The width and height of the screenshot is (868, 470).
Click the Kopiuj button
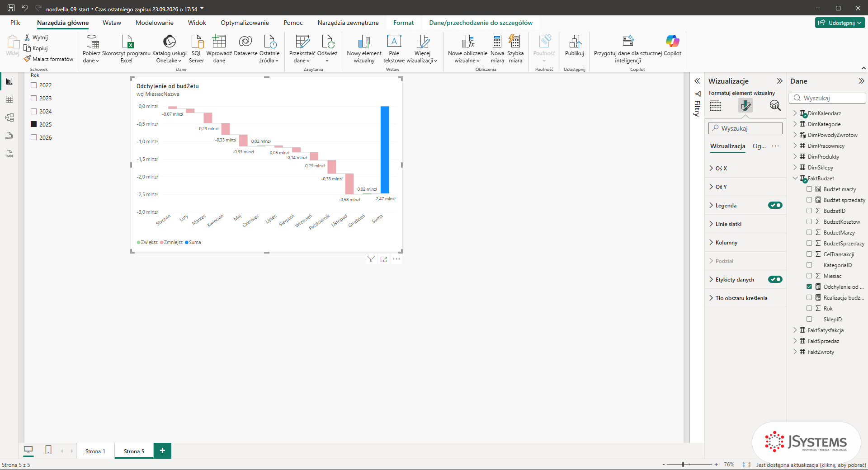pyautogui.click(x=36, y=48)
